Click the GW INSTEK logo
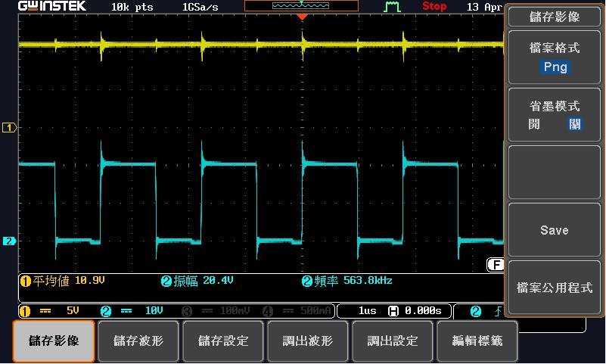Image resolution: width=606 pixels, height=364 pixels. point(52,6)
